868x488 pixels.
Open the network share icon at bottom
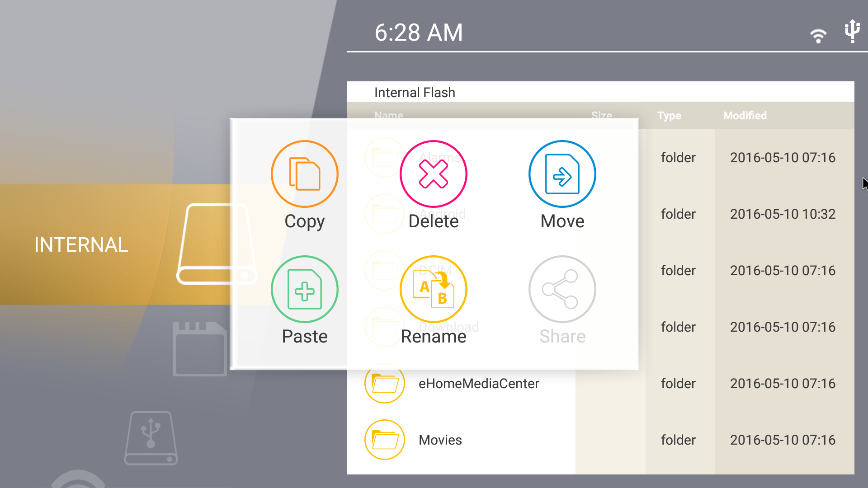point(78,479)
